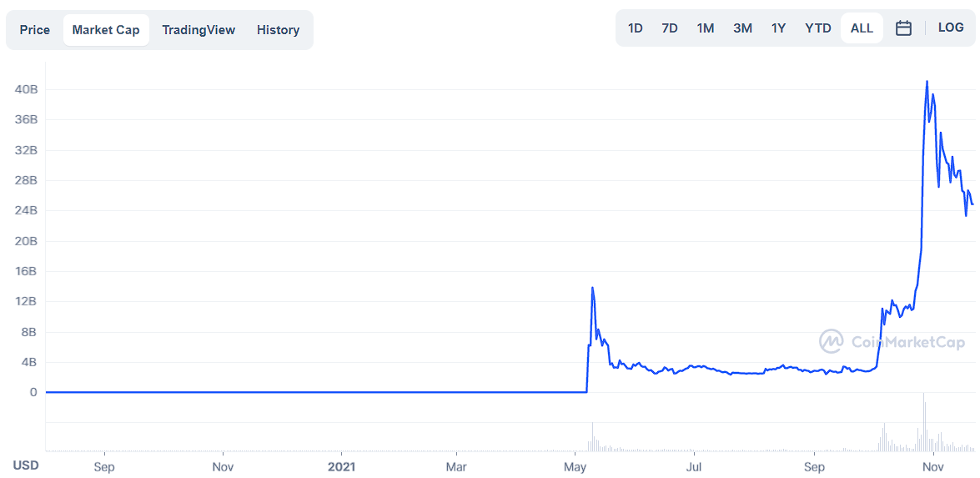Click the Sep label left of Nov 2020
Viewport: 980px width, 478px height.
pos(103,467)
